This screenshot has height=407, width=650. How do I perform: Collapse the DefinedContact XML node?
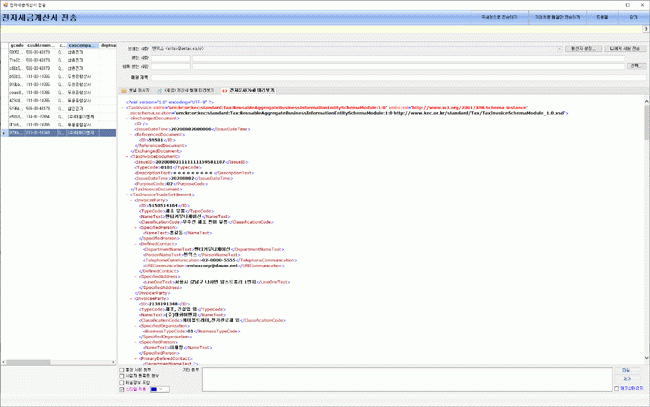pos(135,244)
